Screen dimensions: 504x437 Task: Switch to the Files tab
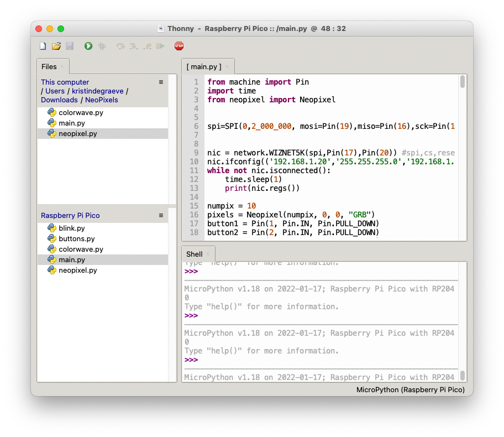(49, 66)
